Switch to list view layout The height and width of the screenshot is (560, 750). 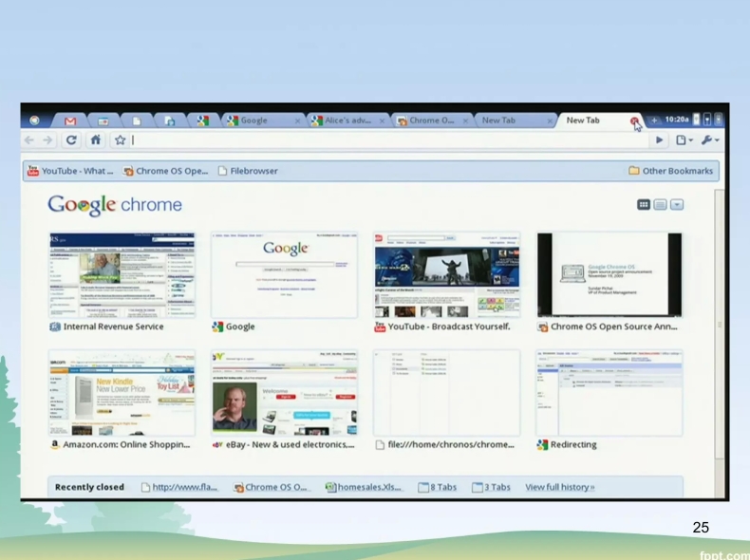click(x=660, y=204)
